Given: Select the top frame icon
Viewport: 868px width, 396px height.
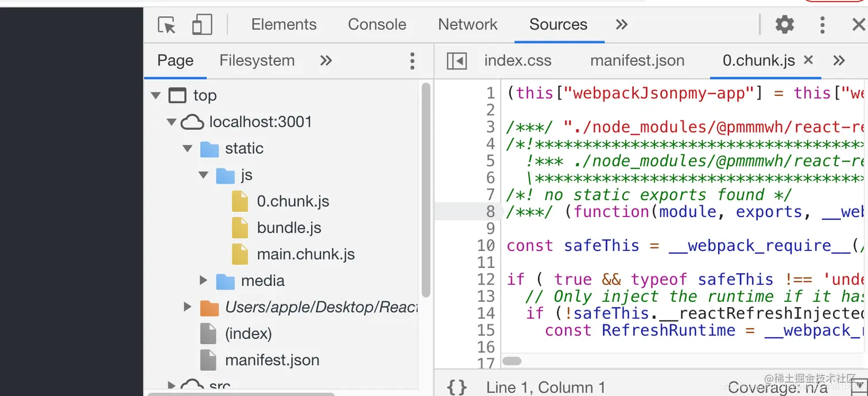Looking at the screenshot, I should pos(177,96).
